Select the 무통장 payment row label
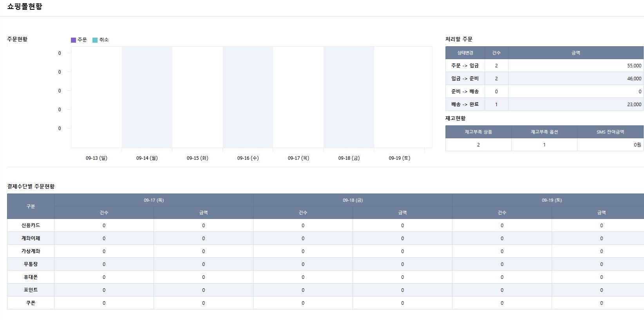The height and width of the screenshot is (320, 644). coord(31,264)
